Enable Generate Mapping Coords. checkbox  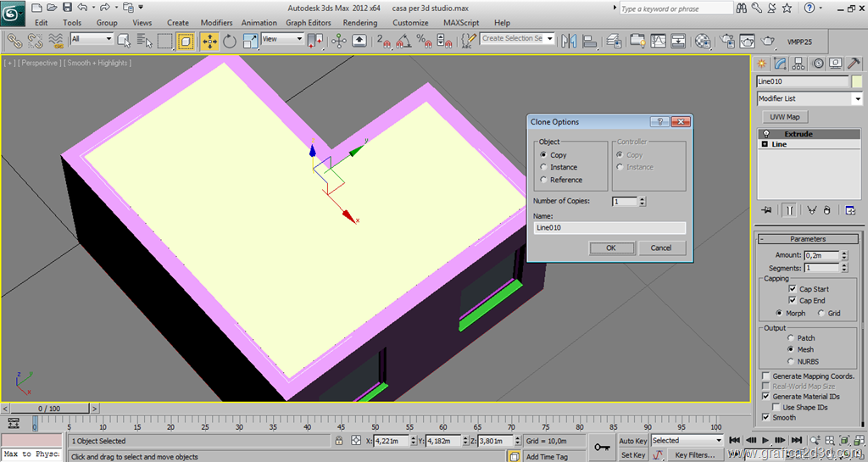pyautogui.click(x=766, y=376)
